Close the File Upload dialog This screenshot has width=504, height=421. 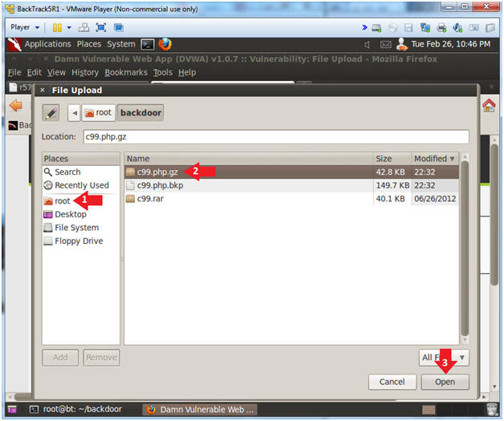pos(42,91)
